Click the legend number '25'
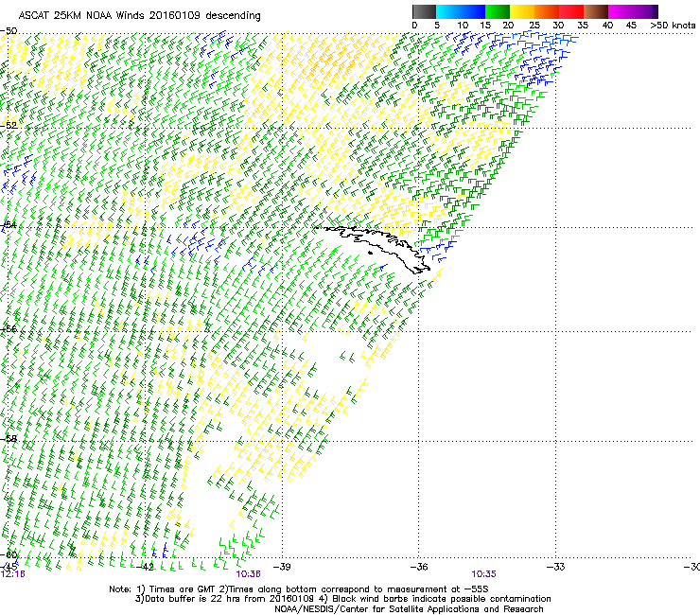The image size is (700, 615). point(534,26)
